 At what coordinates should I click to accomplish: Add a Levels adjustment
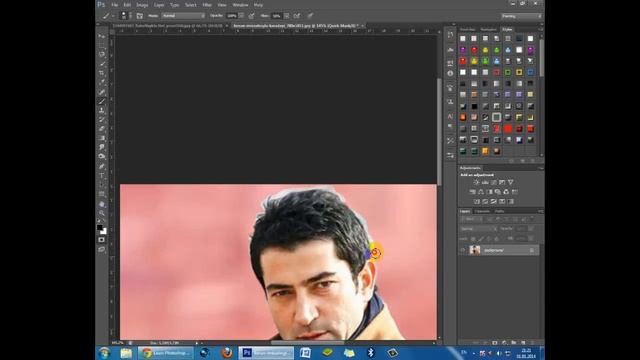[x=485, y=182]
